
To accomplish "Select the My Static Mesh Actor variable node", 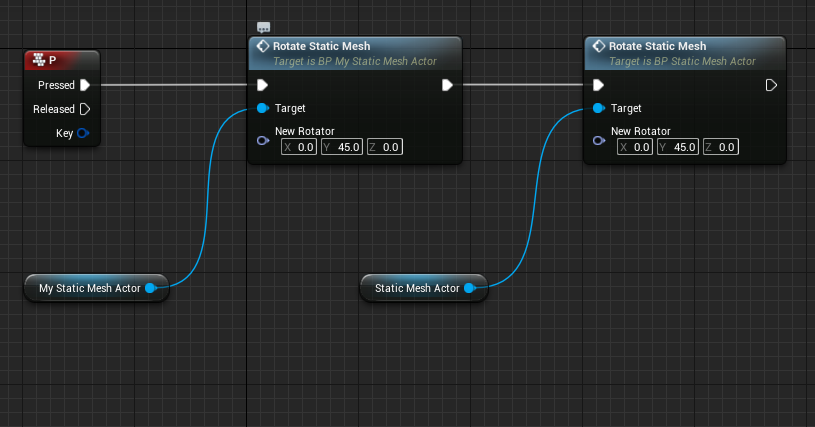I will (97, 288).
